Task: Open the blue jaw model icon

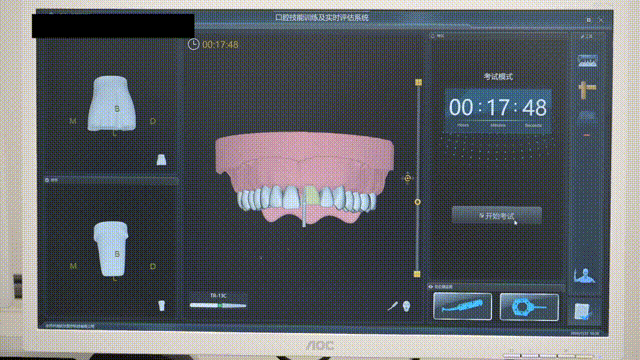Action: [587, 61]
